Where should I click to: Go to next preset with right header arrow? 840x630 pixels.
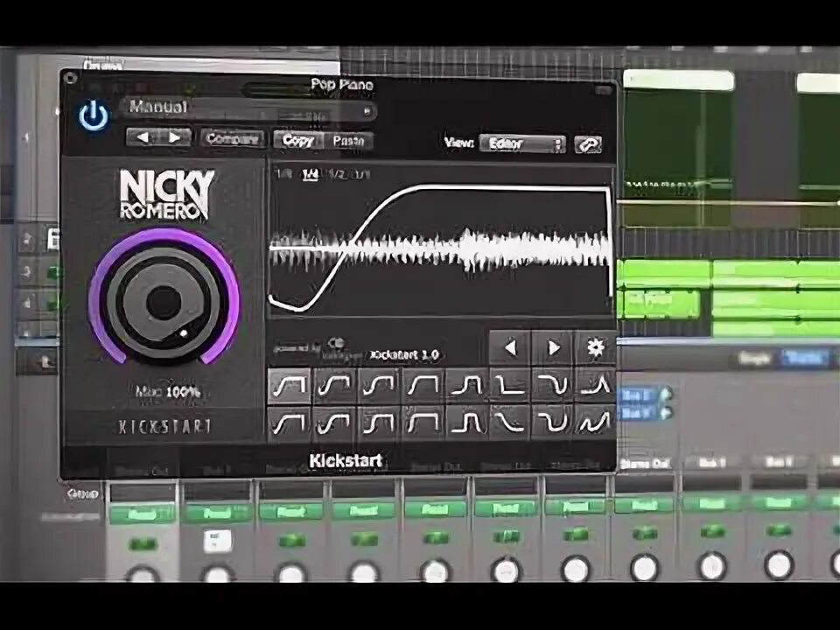[x=175, y=138]
